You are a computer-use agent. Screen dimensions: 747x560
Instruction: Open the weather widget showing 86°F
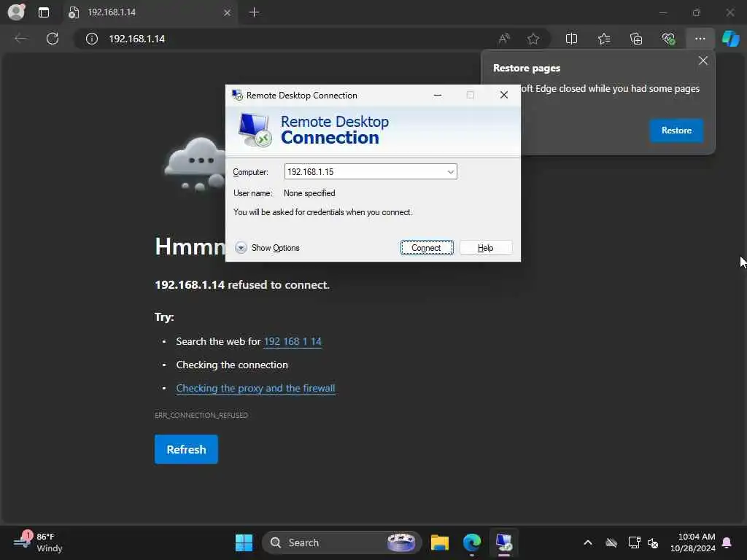[38, 542]
